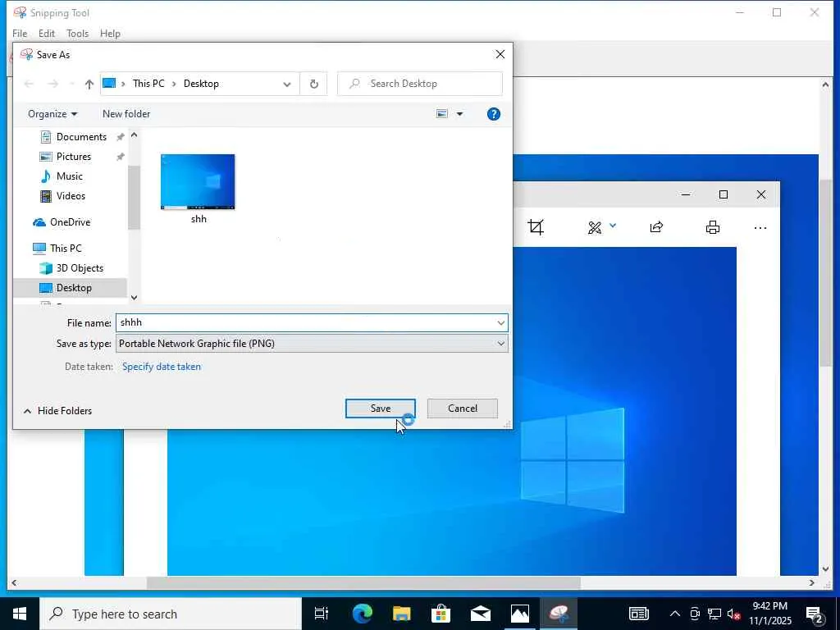Click This PC in the address breadcrumb

coord(148,84)
